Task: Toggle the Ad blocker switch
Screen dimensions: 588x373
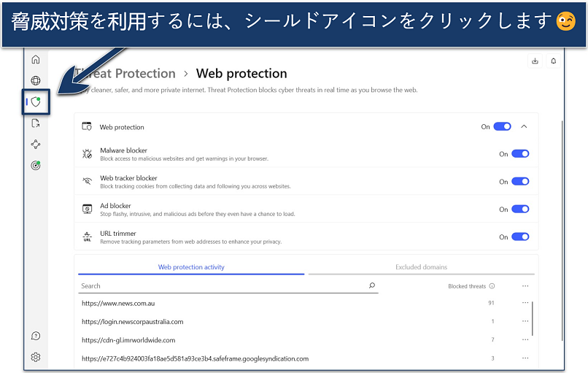Action: pos(520,209)
